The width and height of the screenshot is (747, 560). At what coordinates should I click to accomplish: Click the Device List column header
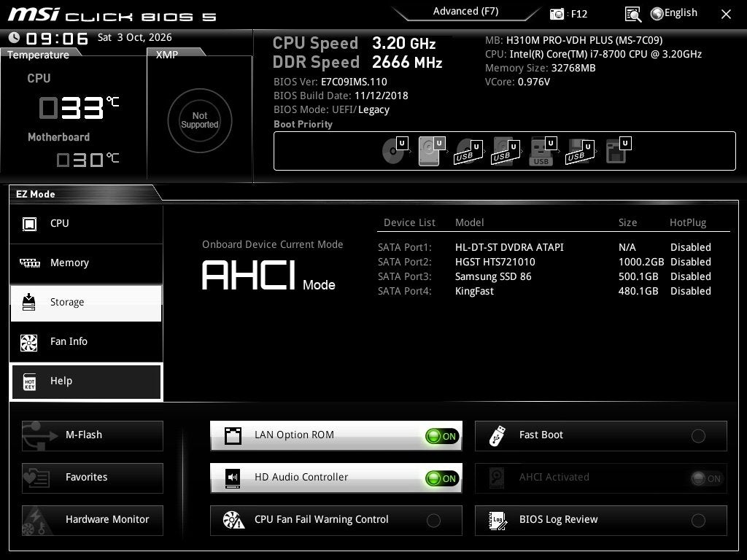(409, 222)
